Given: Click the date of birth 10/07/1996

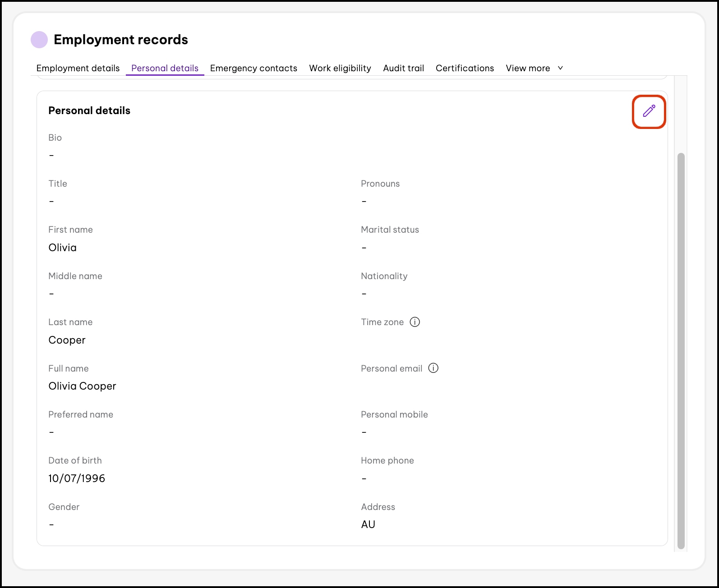Looking at the screenshot, I should point(77,478).
